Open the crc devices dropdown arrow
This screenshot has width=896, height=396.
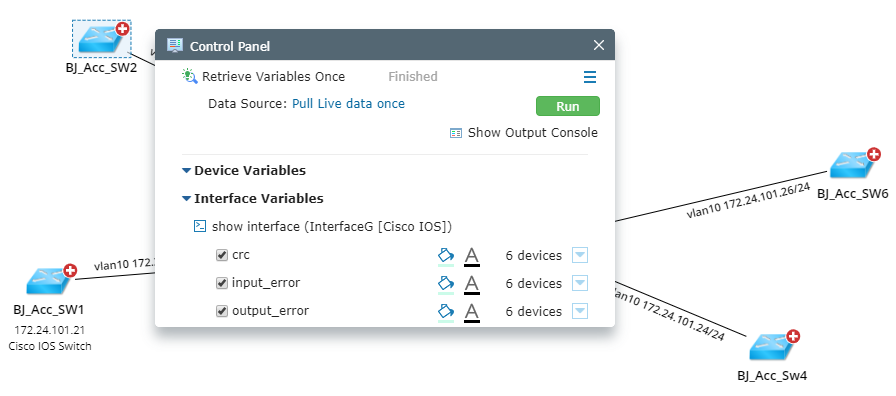point(580,255)
